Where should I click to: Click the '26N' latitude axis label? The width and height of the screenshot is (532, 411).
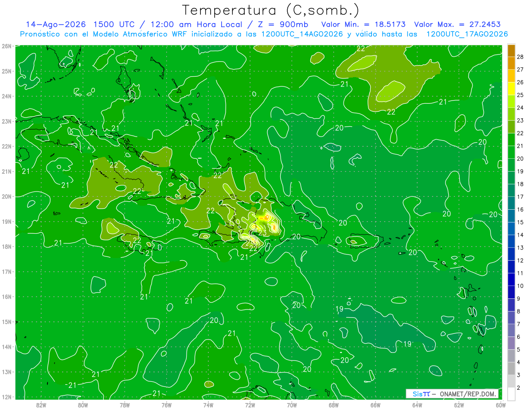[6, 46]
